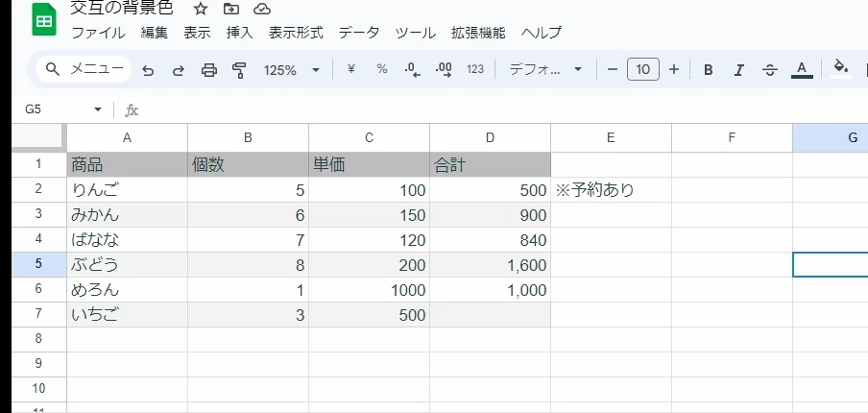Open the 表示 menu
This screenshot has width=868, height=413.
[197, 33]
